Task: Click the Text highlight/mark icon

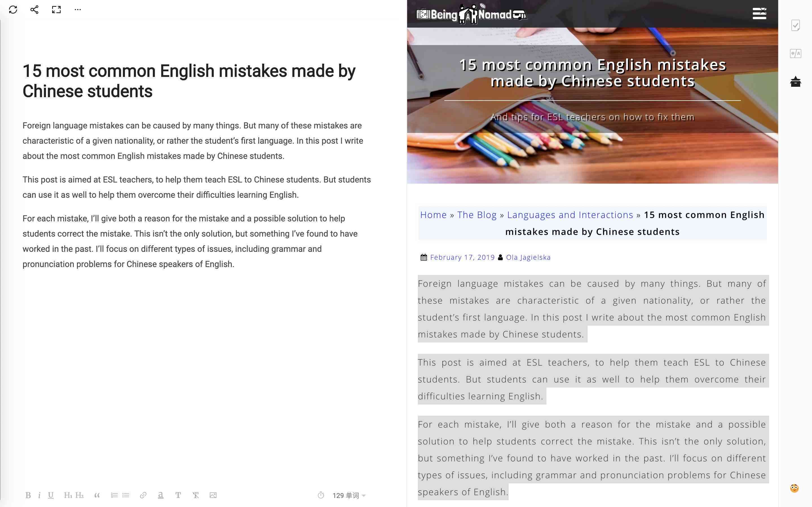Action: [160, 495]
